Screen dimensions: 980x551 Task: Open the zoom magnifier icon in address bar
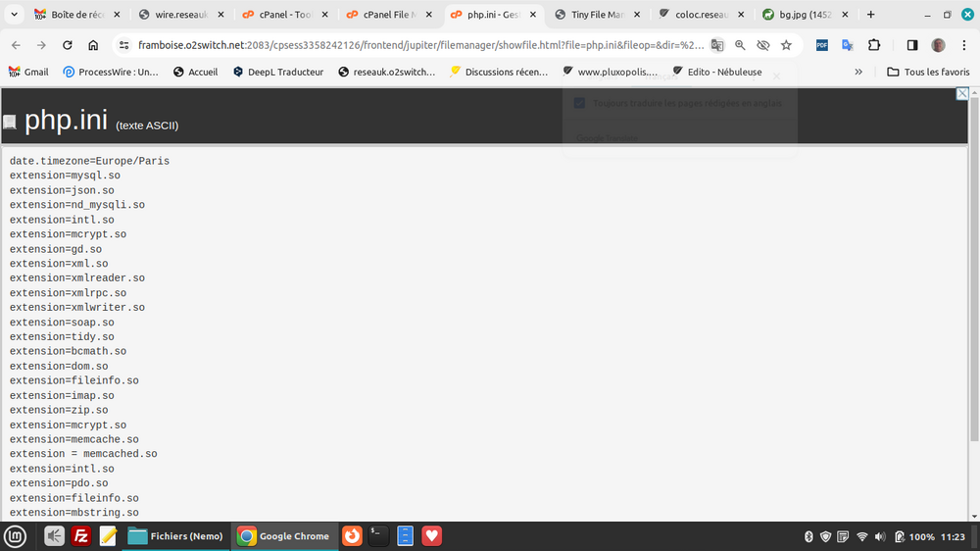[740, 45]
